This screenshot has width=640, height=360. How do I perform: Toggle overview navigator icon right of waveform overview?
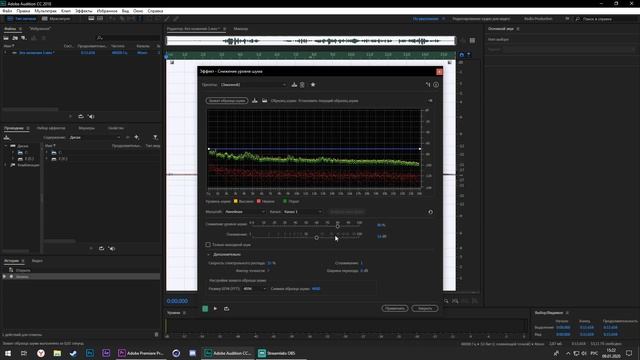click(472, 40)
